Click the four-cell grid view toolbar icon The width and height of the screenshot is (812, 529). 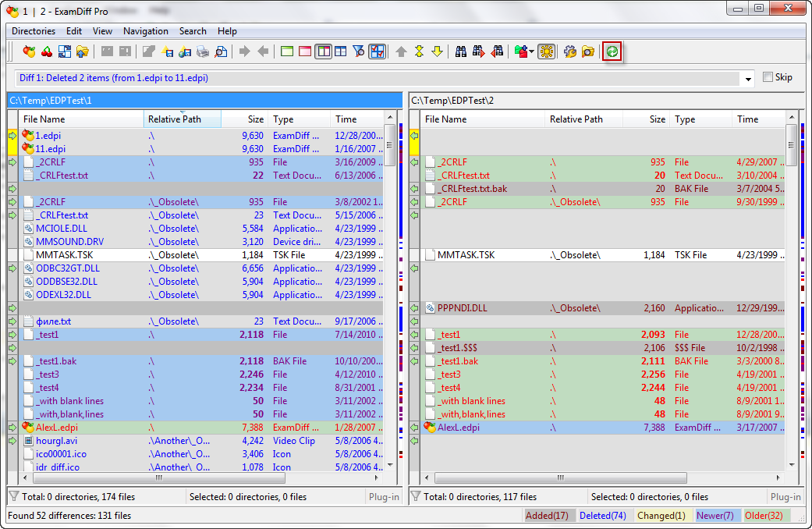[341, 51]
